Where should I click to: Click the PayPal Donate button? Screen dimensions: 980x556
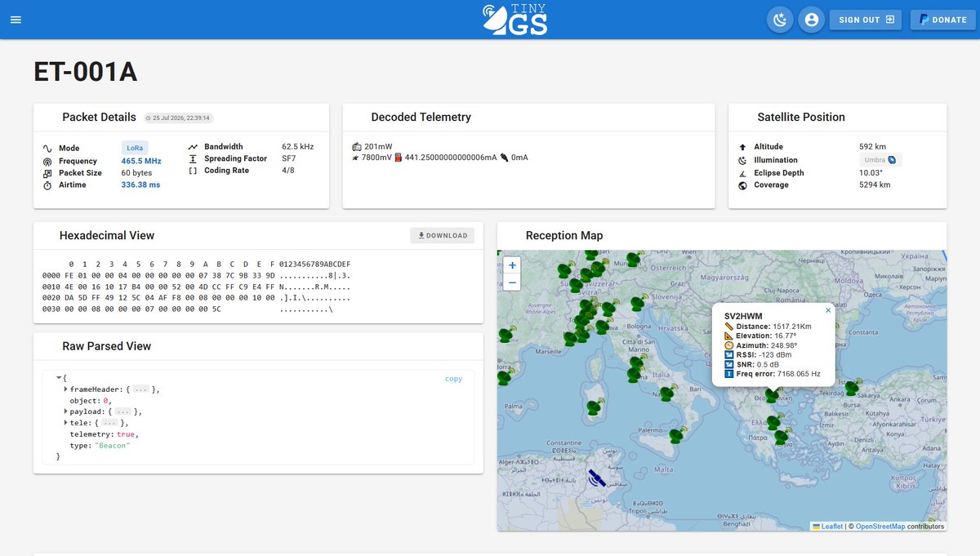click(942, 20)
